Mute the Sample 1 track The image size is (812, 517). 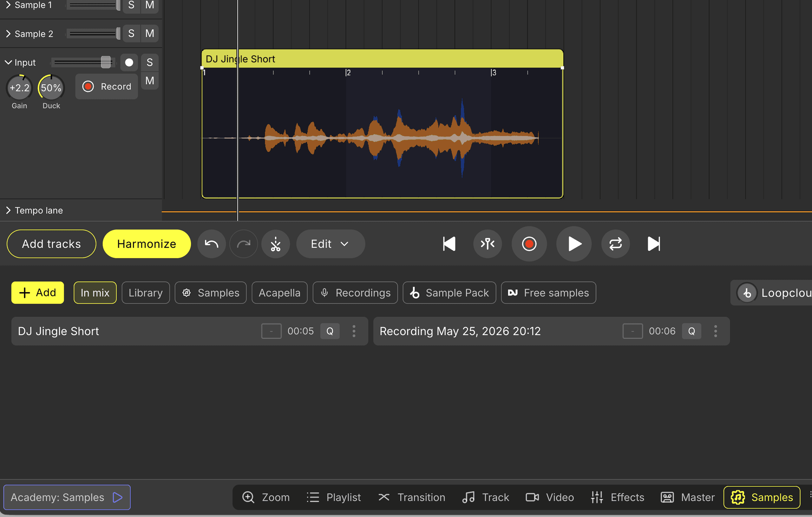(x=150, y=5)
